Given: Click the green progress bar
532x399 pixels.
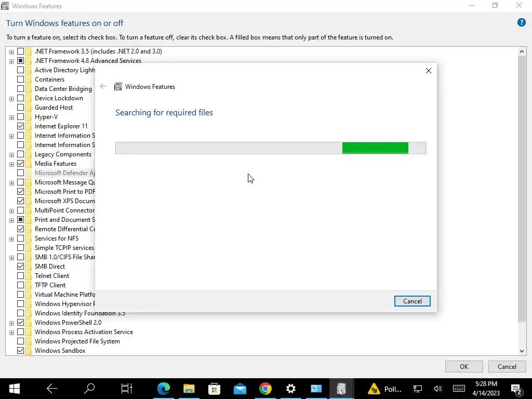Looking at the screenshot, I should click(375, 148).
